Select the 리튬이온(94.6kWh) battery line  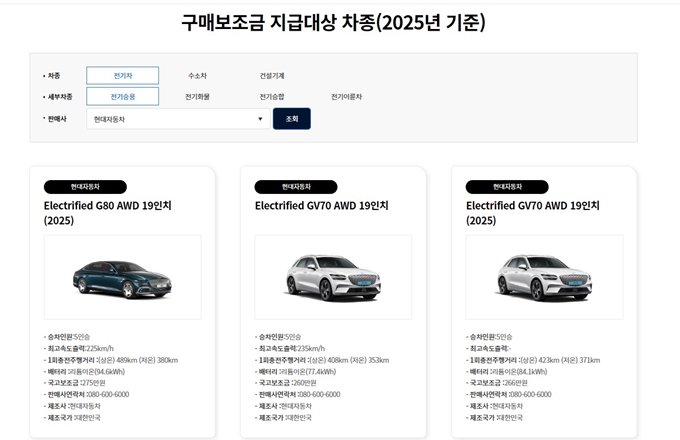[x=84, y=372]
